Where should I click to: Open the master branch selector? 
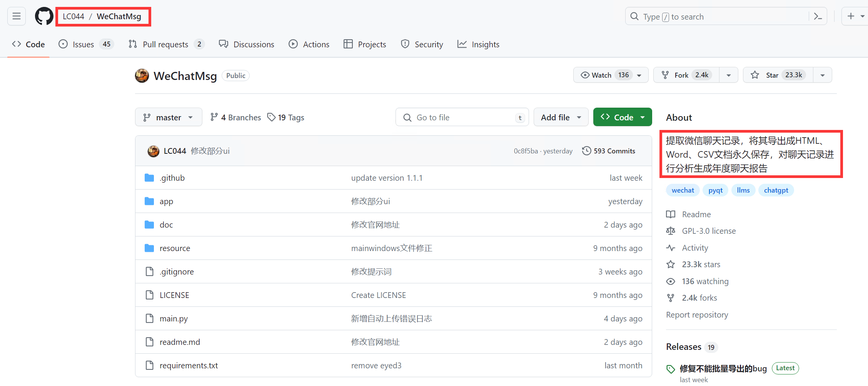click(169, 117)
